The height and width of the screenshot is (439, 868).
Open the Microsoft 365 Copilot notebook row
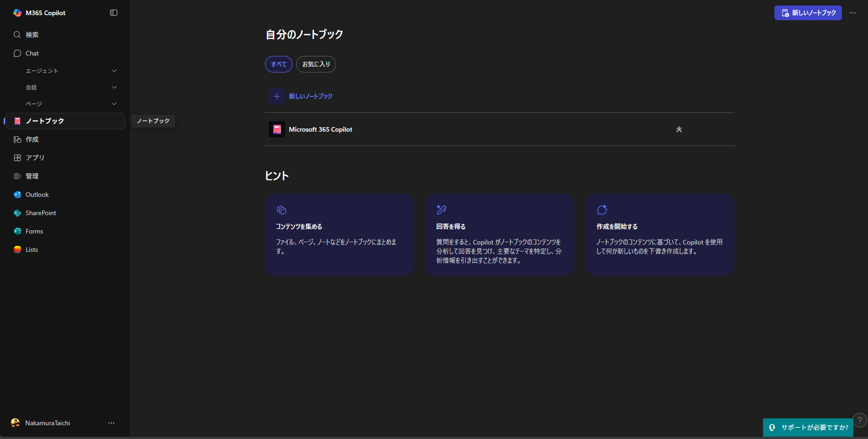click(500, 129)
